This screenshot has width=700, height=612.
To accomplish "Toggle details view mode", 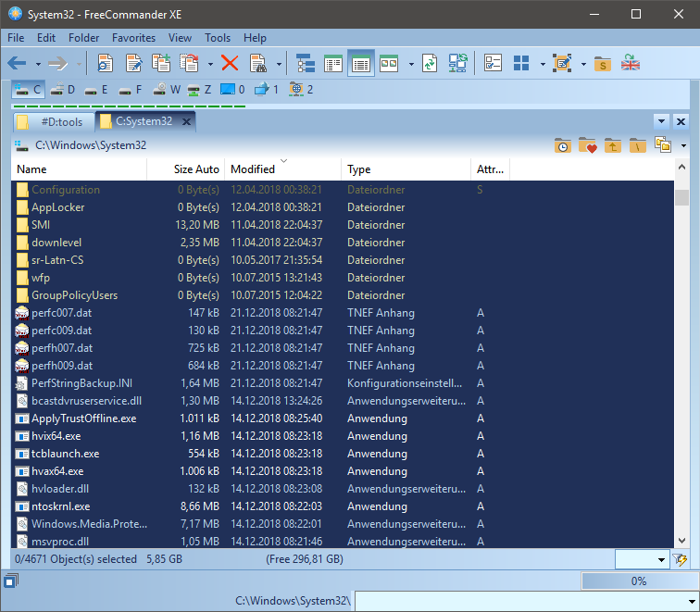I will tap(361, 63).
